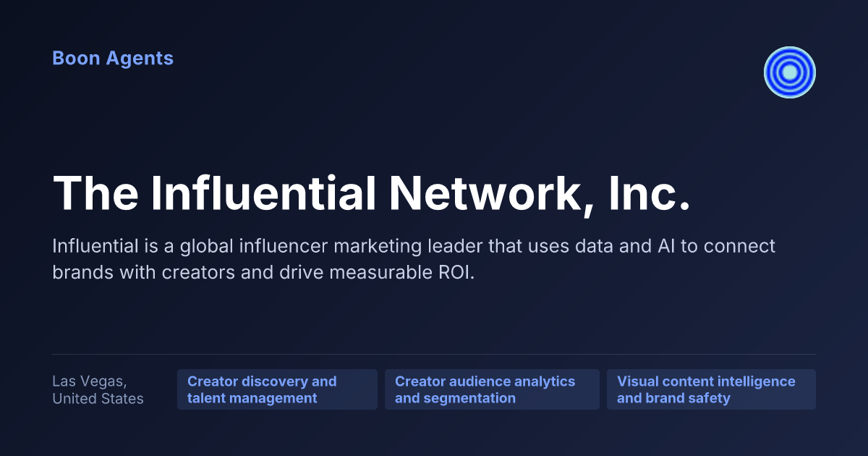This screenshot has width=868, height=456.
Task: Select Creator discovery and talent management tag
Action: coord(277,389)
